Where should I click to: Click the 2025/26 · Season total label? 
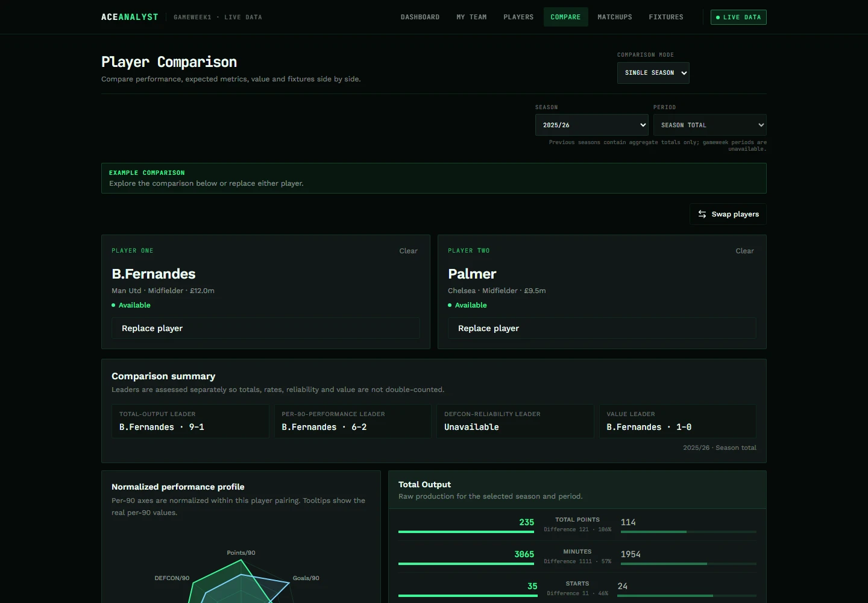pyautogui.click(x=719, y=447)
